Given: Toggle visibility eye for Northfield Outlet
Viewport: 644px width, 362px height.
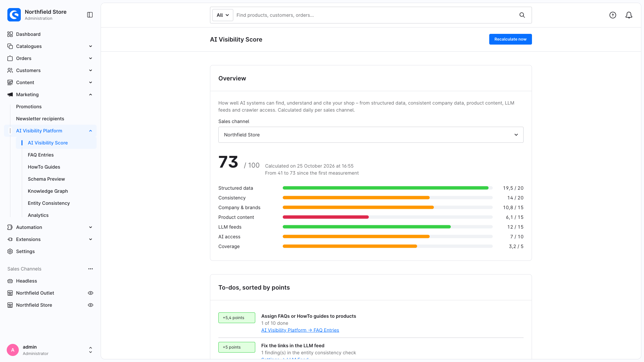Looking at the screenshot, I should pyautogui.click(x=91, y=293).
